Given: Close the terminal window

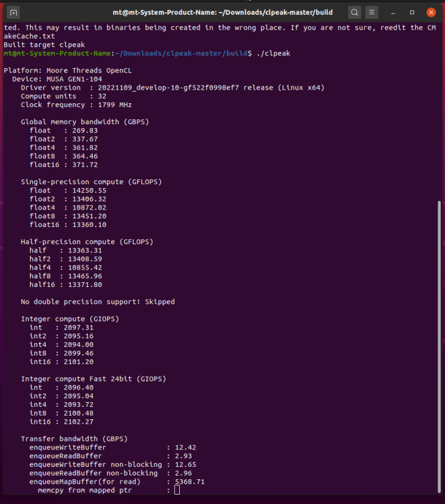Looking at the screenshot, I should (x=431, y=12).
